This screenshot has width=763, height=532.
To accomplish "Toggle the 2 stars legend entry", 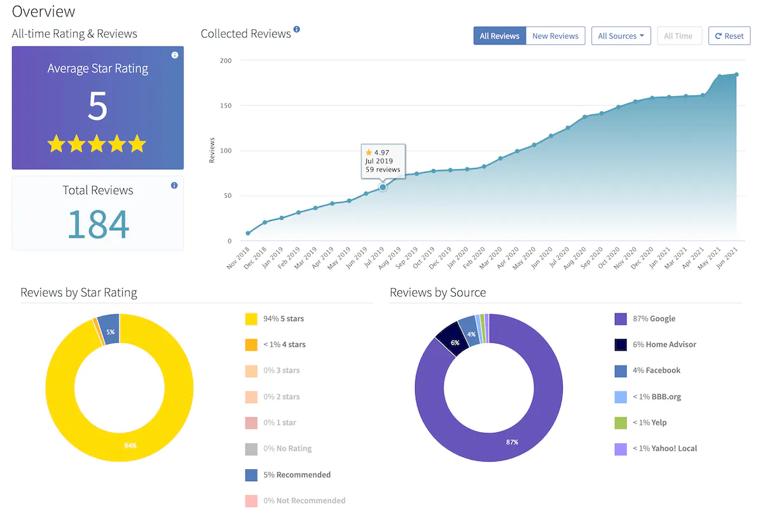I will [272, 397].
